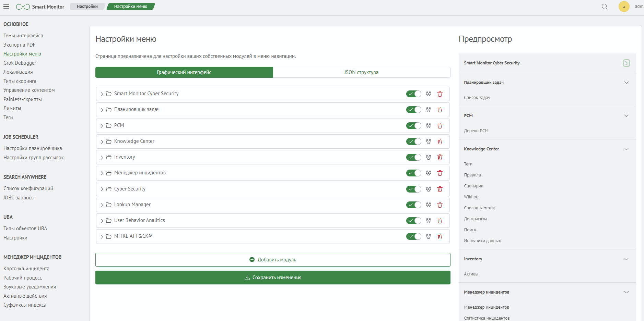This screenshot has width=644, height=321.
Task: Delete the PCM module
Action: 440,126
